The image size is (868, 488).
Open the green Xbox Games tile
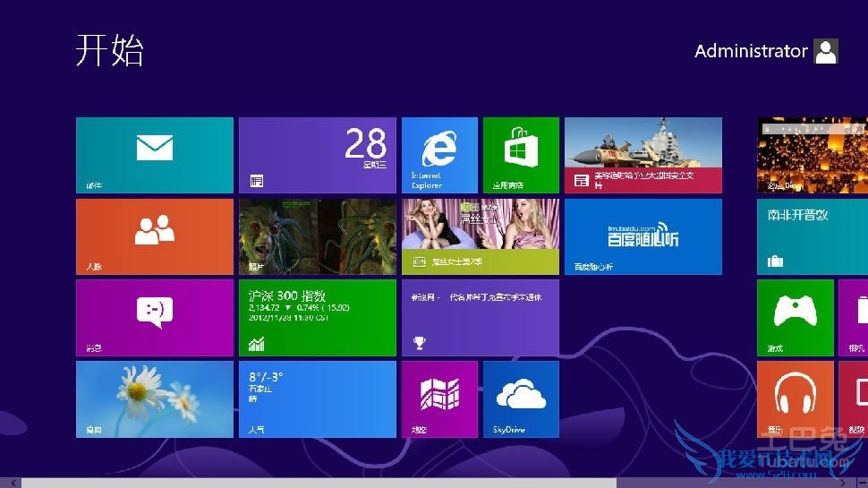[x=795, y=318]
